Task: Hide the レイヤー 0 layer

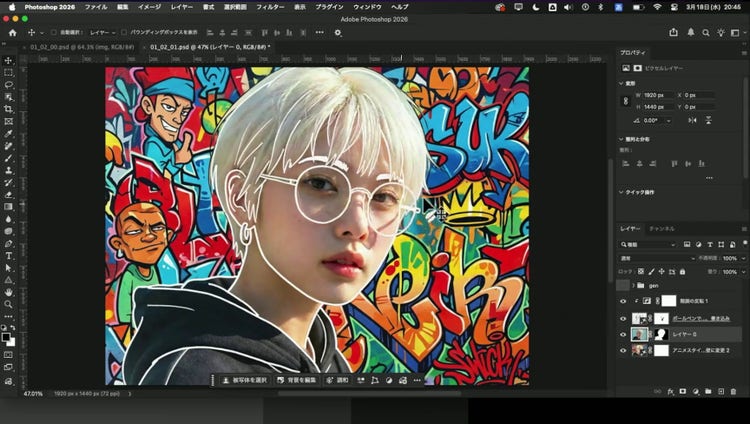Action: tap(623, 335)
